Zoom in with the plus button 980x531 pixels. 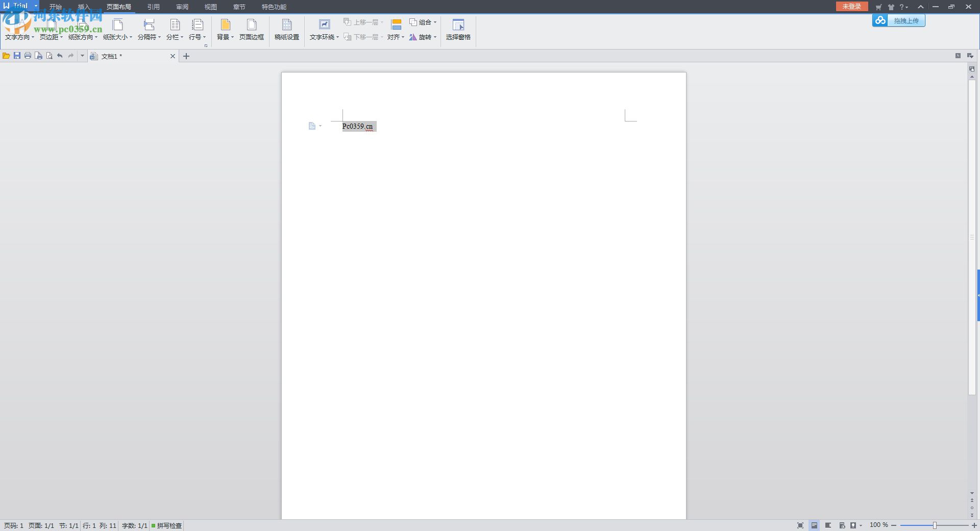974,525
